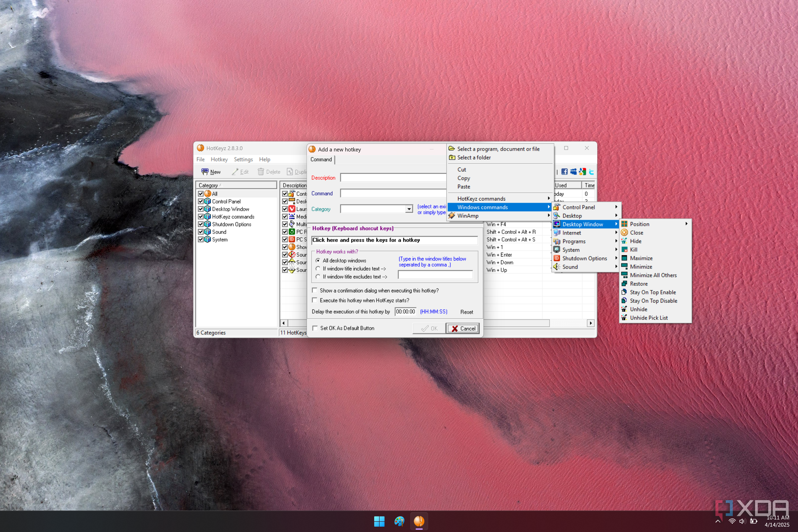Open the Category dropdown arrow
Screen dimensions: 798x532
pyautogui.click(x=409, y=209)
